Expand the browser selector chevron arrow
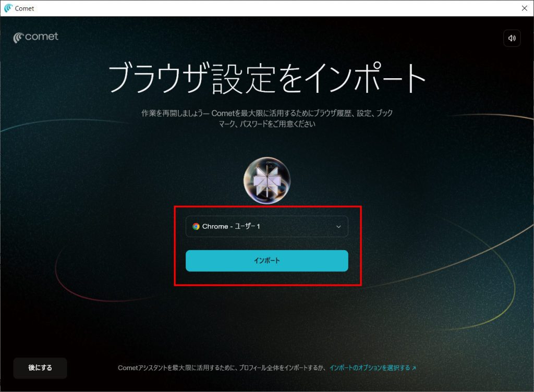This screenshot has width=534, height=392. pos(338,227)
